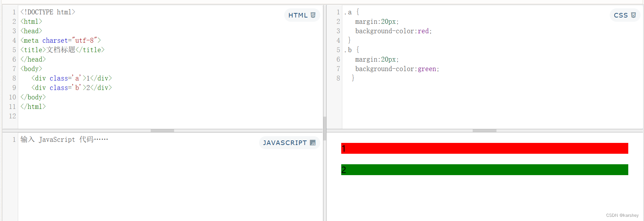Click the HTML editor horizontal scrollbar thumb
The height and width of the screenshot is (221, 644).
162,131
